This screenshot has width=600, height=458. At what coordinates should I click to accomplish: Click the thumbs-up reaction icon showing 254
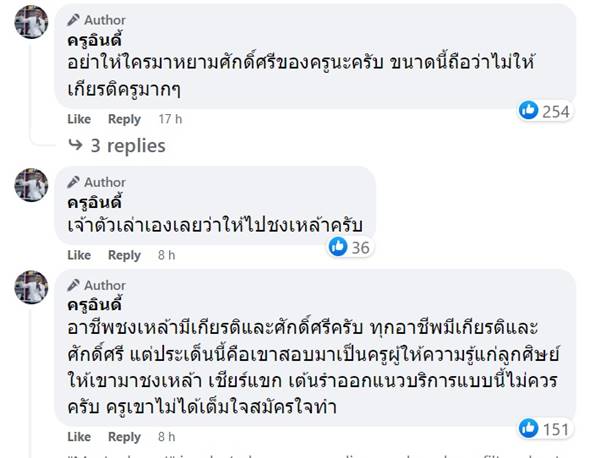pyautogui.click(x=529, y=110)
